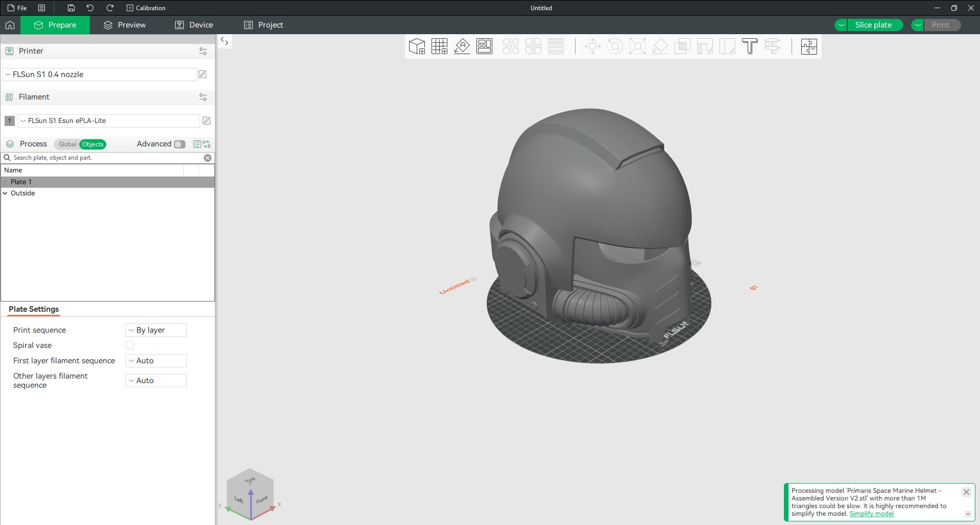The height and width of the screenshot is (525, 980).
Task: Toggle the Advanced mode switch
Action: point(179,144)
